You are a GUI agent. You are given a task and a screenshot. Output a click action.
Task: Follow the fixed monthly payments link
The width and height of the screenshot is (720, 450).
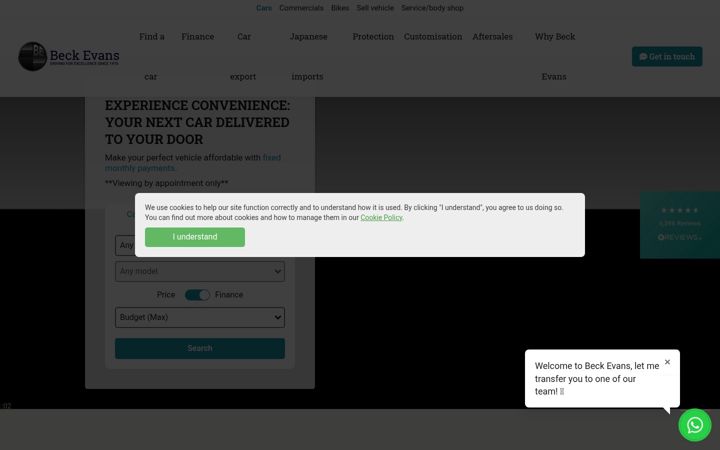193,163
